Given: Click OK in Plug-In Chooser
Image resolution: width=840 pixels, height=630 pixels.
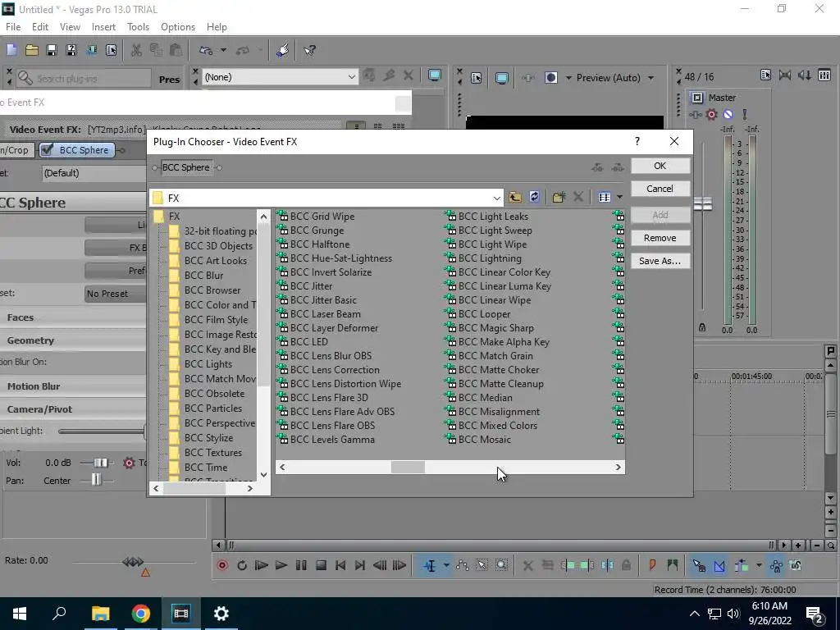Looking at the screenshot, I should tap(660, 166).
